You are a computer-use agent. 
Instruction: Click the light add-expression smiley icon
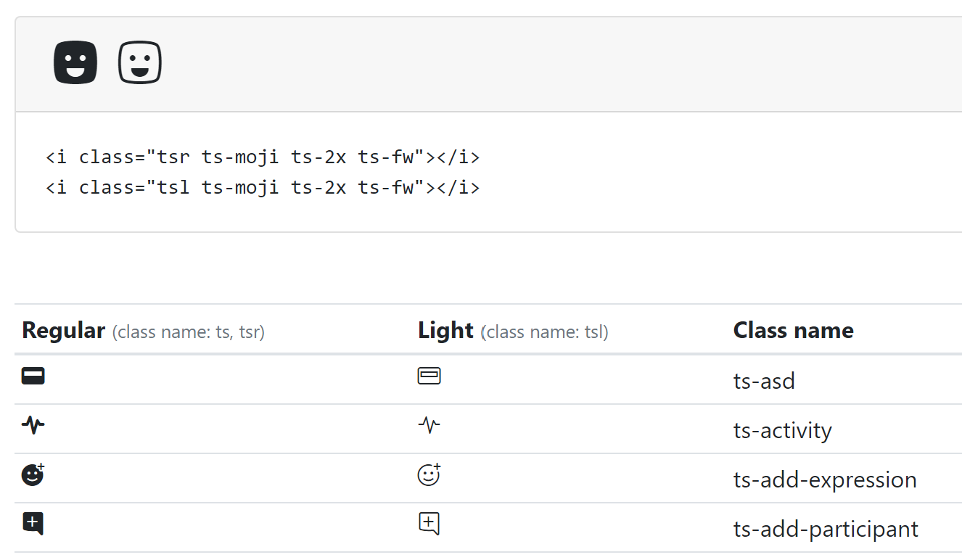(429, 474)
